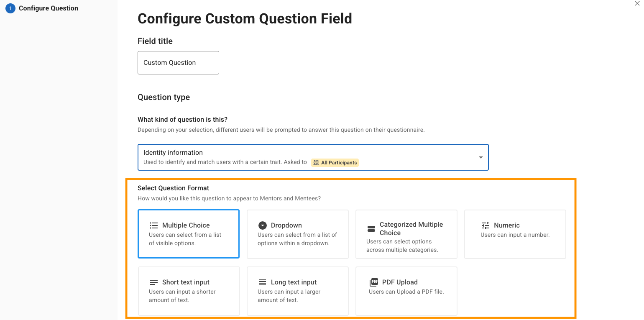Click the Field title text box

click(178, 63)
